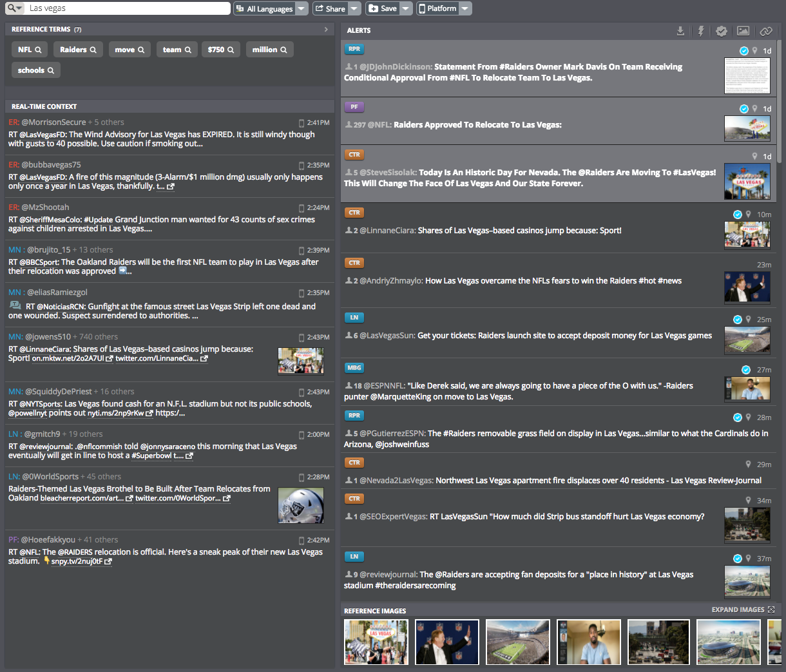This screenshot has width=786, height=672.
Task: Click the LN tag on LasVegasSun alert
Action: tap(354, 318)
